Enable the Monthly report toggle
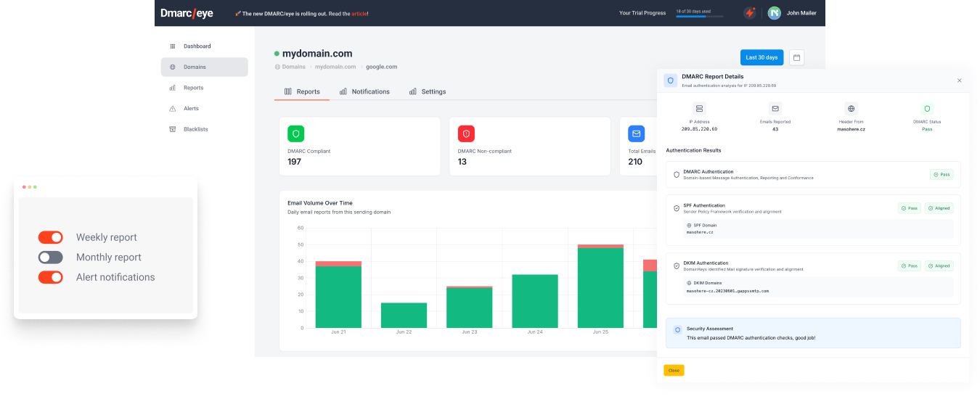980x399 pixels. pyautogui.click(x=51, y=257)
